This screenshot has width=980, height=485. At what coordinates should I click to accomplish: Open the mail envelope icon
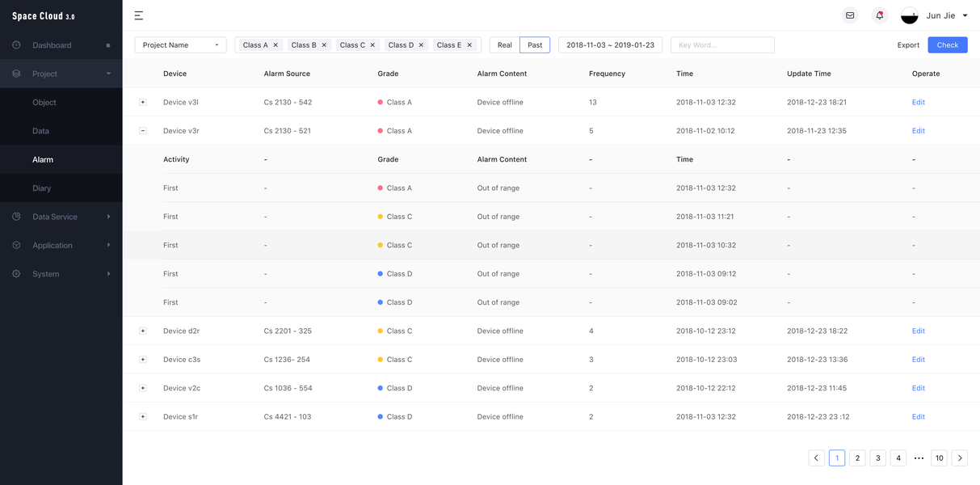(850, 15)
